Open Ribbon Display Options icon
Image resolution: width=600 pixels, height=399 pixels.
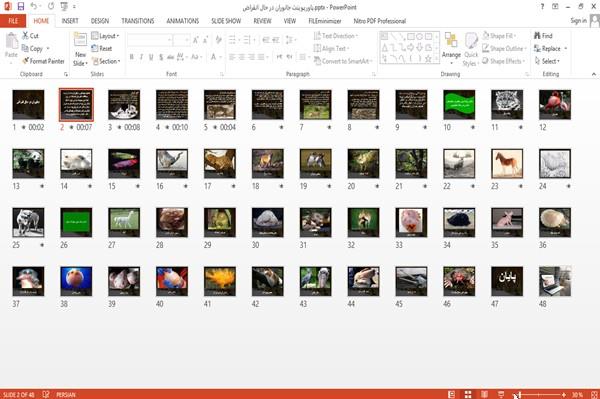point(555,7)
